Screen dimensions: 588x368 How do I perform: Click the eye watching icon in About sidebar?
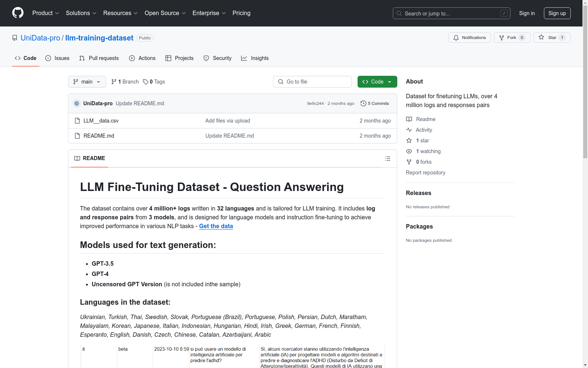(409, 151)
